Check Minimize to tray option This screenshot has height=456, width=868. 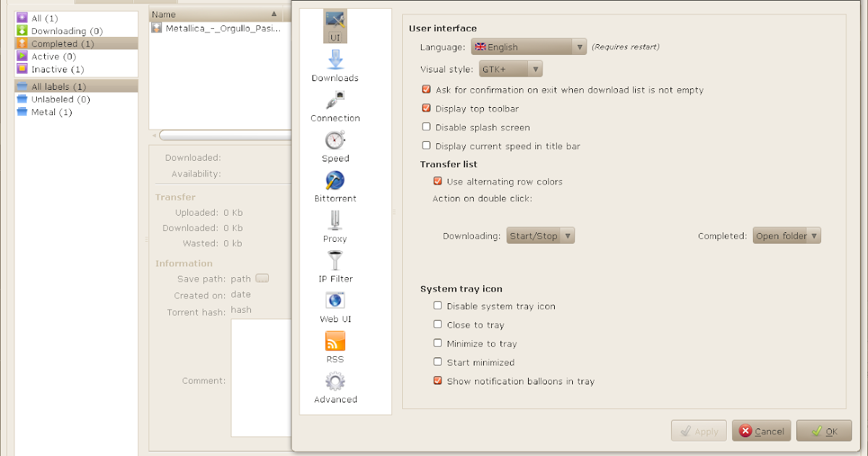point(438,343)
